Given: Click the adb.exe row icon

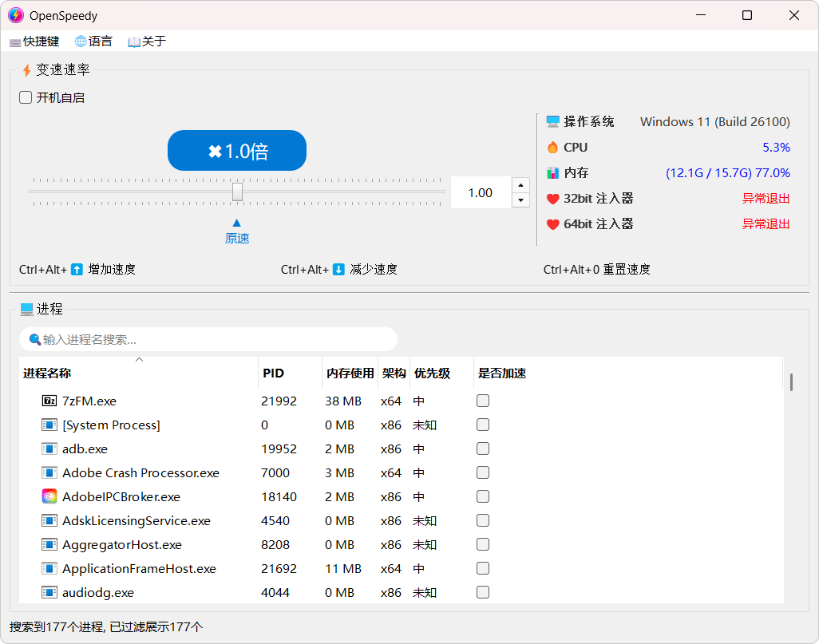Looking at the screenshot, I should [x=49, y=448].
